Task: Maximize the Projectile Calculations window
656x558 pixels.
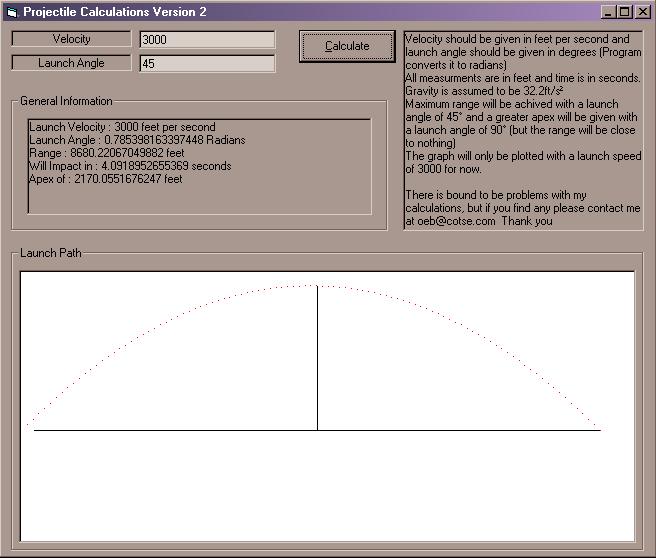Action: (x=624, y=12)
